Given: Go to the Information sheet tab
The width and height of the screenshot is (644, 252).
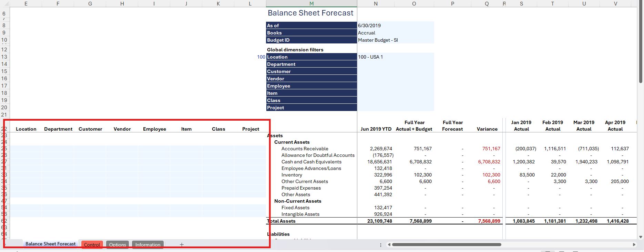Looking at the screenshot, I should coord(147,245).
